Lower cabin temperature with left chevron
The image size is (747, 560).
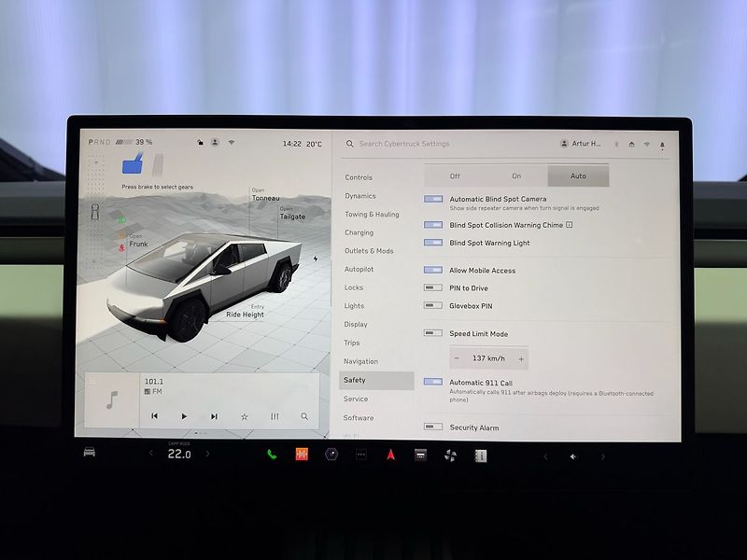[151, 453]
